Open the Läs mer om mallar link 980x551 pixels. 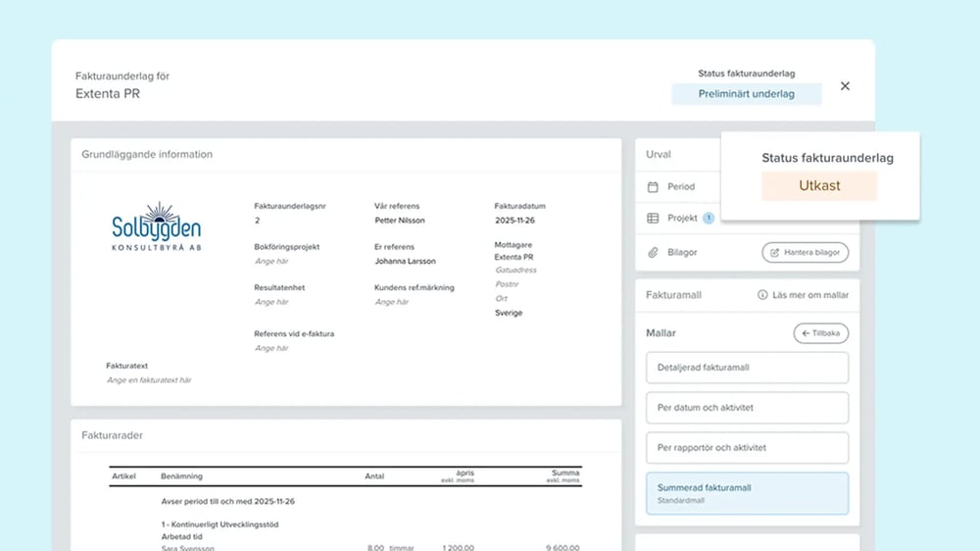pyautogui.click(x=809, y=295)
